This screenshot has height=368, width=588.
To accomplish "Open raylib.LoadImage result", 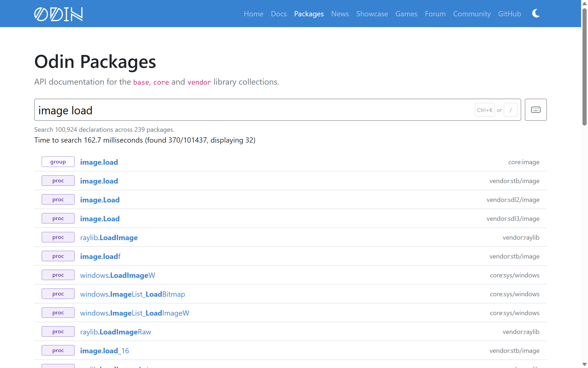I will tap(109, 238).
